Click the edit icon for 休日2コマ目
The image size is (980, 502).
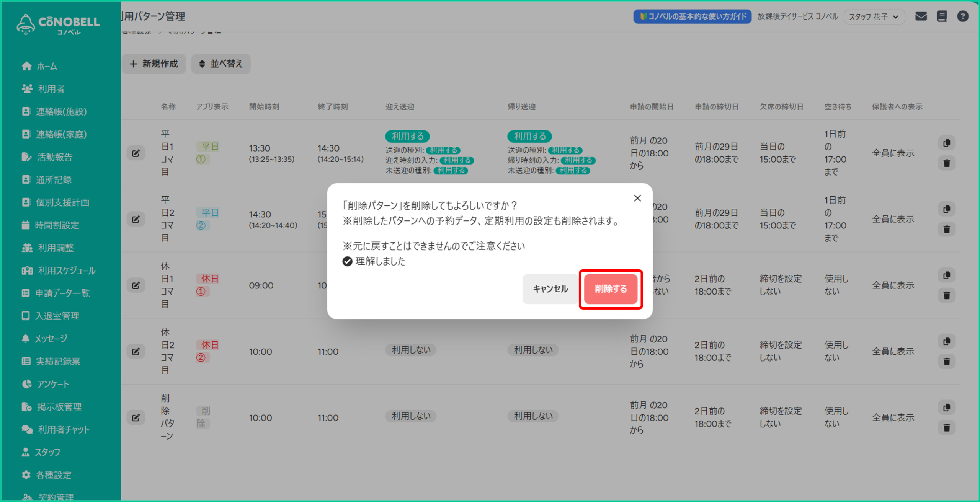click(136, 351)
